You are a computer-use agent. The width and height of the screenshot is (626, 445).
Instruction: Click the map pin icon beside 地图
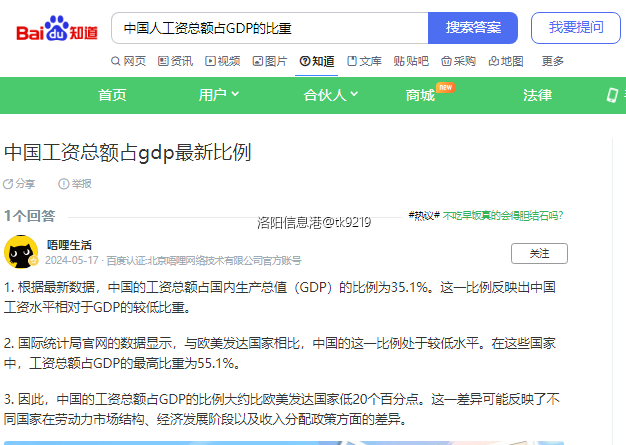493,61
